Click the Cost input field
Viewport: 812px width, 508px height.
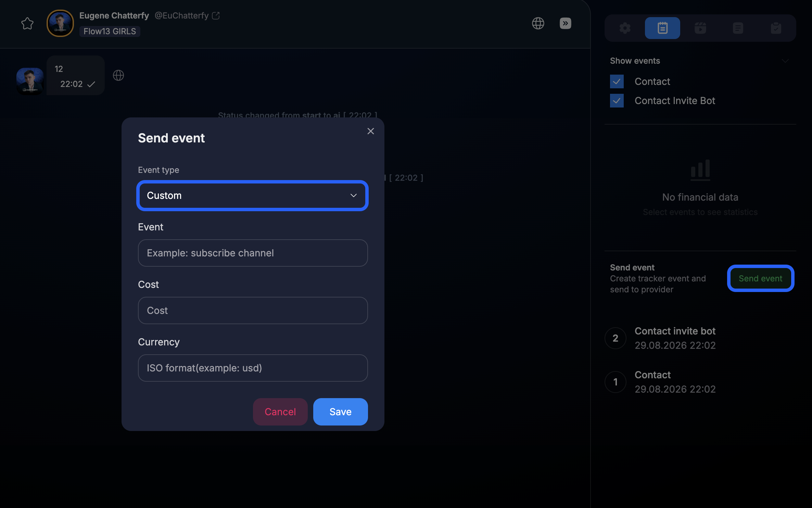pos(253,310)
